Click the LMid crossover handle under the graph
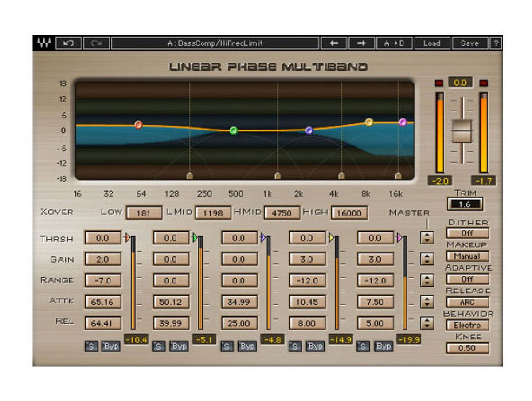 (x=278, y=176)
